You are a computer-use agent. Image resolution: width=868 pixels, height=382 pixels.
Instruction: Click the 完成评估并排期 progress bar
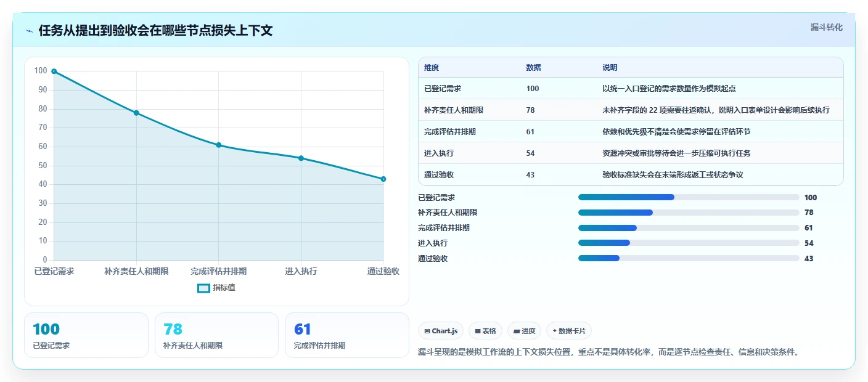coord(689,228)
